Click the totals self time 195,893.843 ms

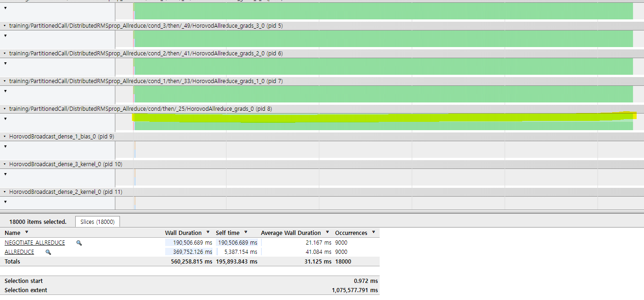(x=237, y=262)
